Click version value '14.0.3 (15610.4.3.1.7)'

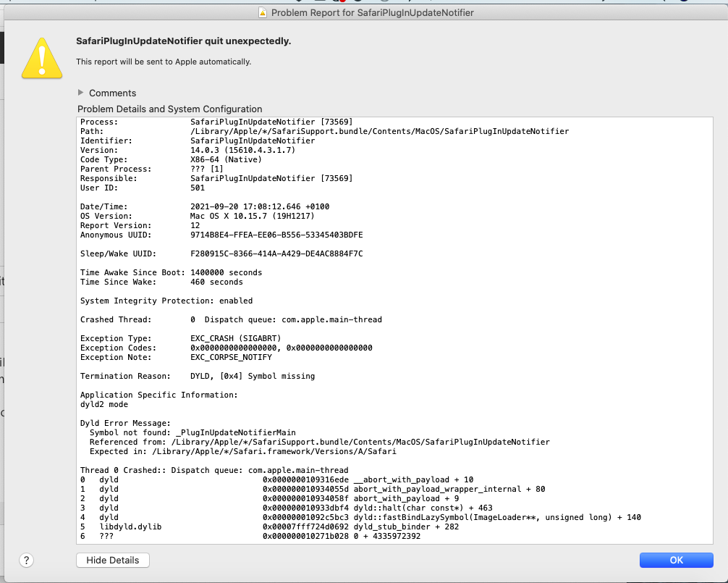point(243,150)
